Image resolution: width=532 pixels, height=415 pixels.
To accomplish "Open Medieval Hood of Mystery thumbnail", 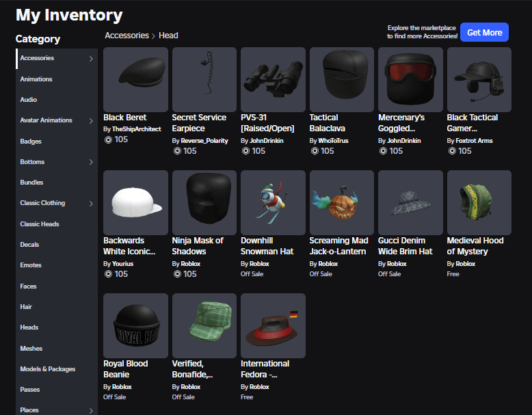I will [479, 202].
